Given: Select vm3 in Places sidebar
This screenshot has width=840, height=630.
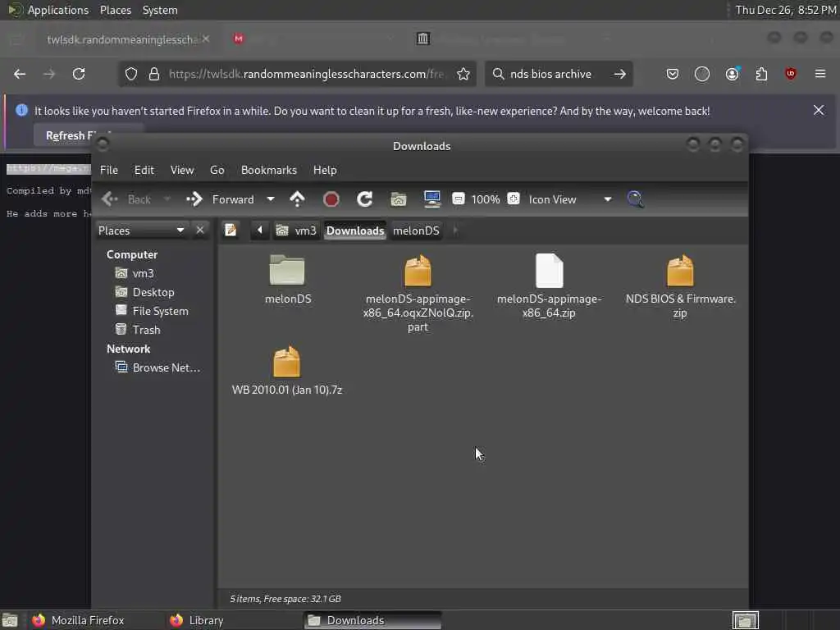Looking at the screenshot, I should (x=135, y=273).
